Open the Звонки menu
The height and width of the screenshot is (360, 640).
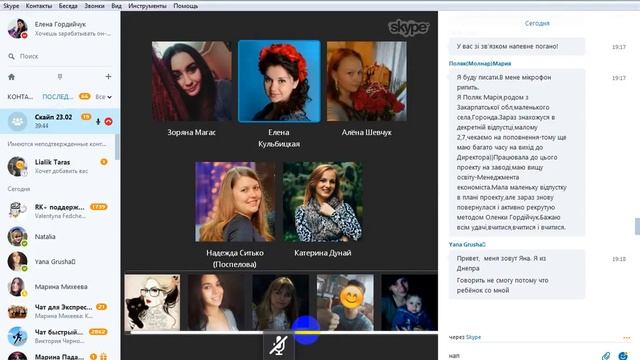[x=94, y=6]
